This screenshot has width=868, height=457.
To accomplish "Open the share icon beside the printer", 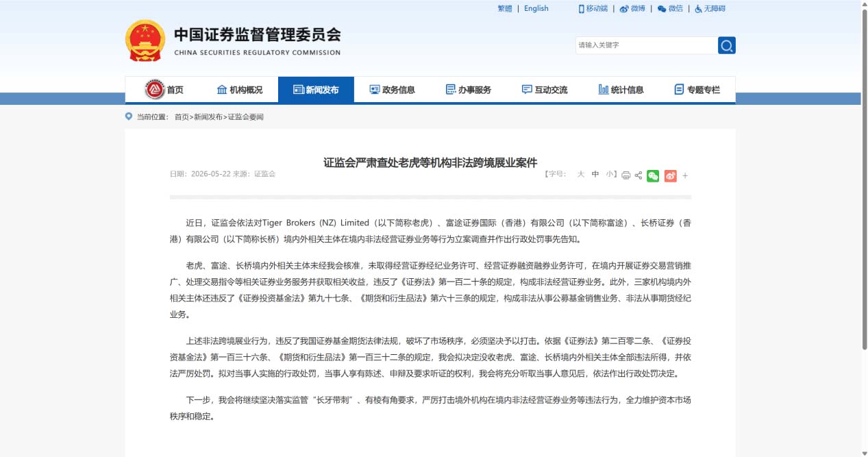I will point(638,175).
